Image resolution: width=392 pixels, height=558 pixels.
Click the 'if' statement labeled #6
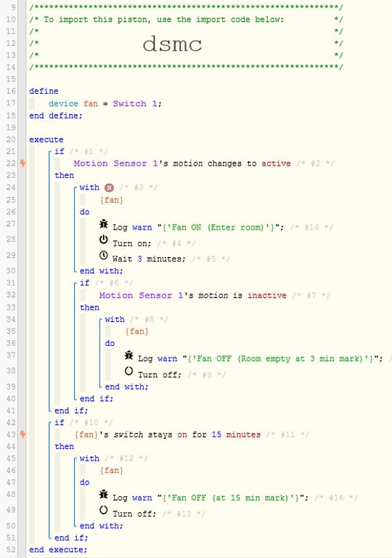(84, 283)
